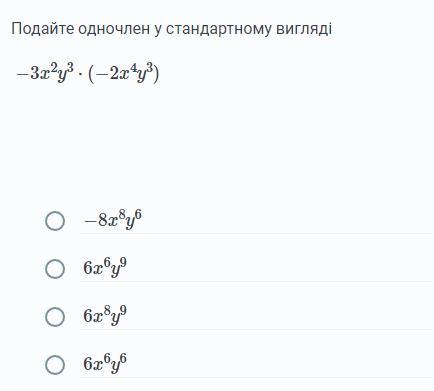The height and width of the screenshot is (391, 434).
Task: Click the question heading 'Подайте одночлен у стандартному вигляді'
Action: tap(171, 29)
